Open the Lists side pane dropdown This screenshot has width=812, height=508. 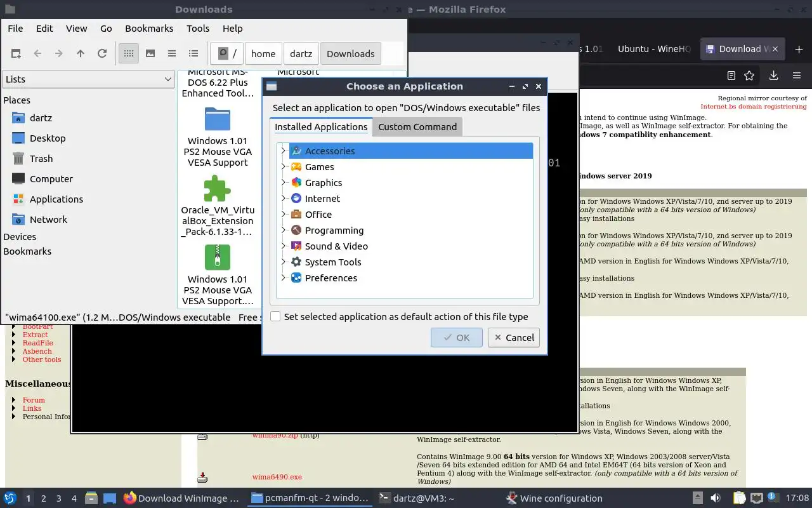point(88,79)
